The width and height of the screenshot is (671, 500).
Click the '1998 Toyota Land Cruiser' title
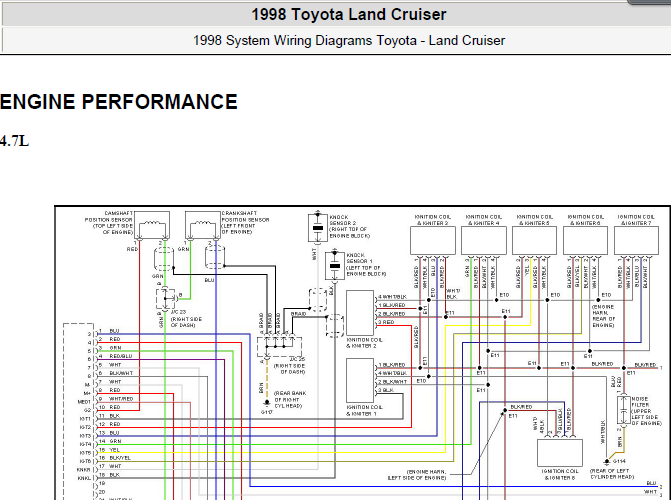pos(348,15)
